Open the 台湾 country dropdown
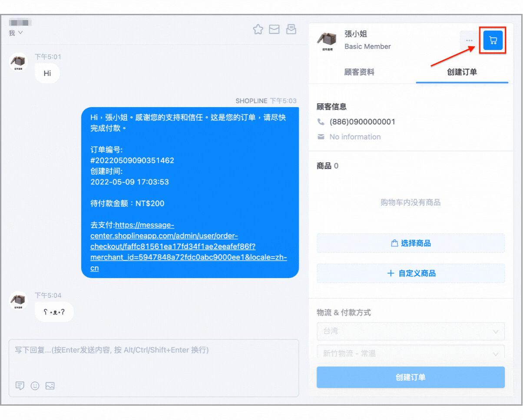Screen dimensions: 523x420 [x=410, y=331]
